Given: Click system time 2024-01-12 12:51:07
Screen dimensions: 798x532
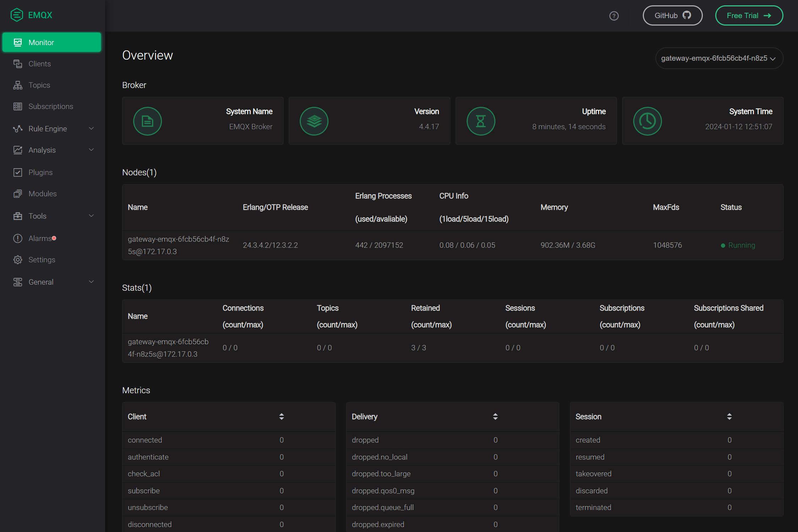Looking at the screenshot, I should 739,127.
